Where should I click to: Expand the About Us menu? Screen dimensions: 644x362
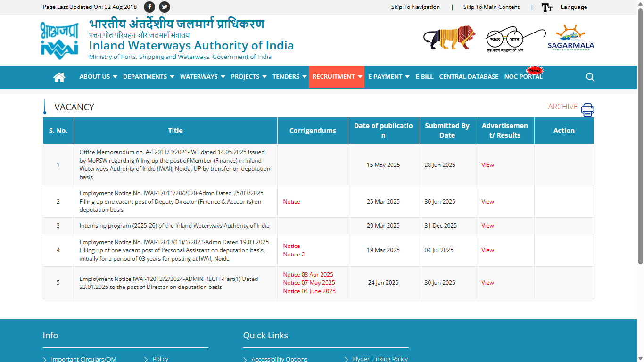click(98, 77)
